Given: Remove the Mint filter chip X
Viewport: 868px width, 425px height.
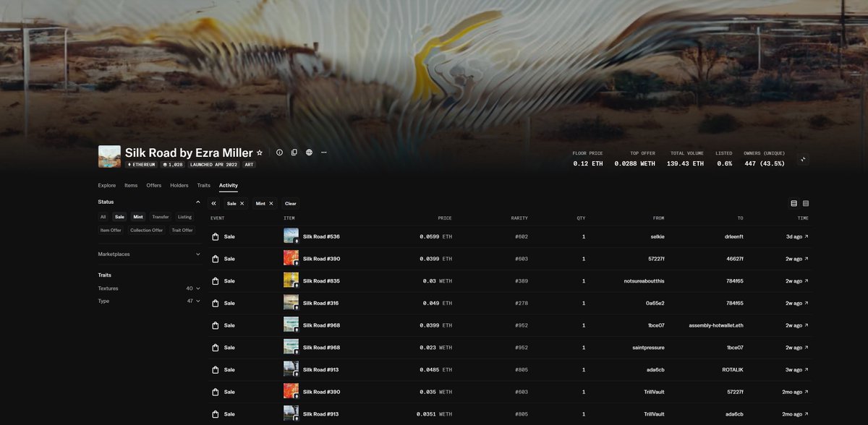Looking at the screenshot, I should (271, 204).
